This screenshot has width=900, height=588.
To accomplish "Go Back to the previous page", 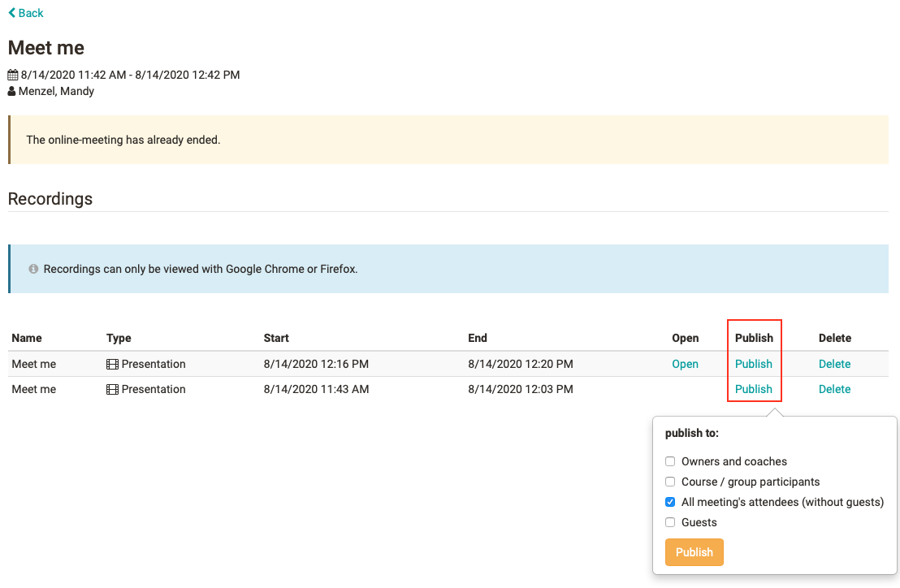I will (x=30, y=13).
